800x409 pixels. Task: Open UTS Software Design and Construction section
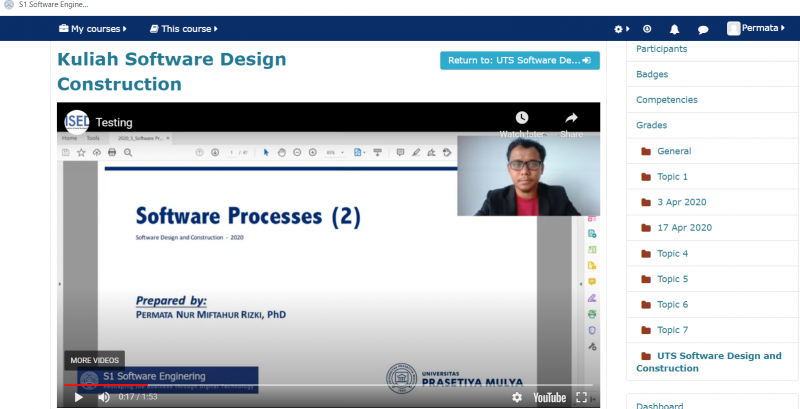(709, 362)
